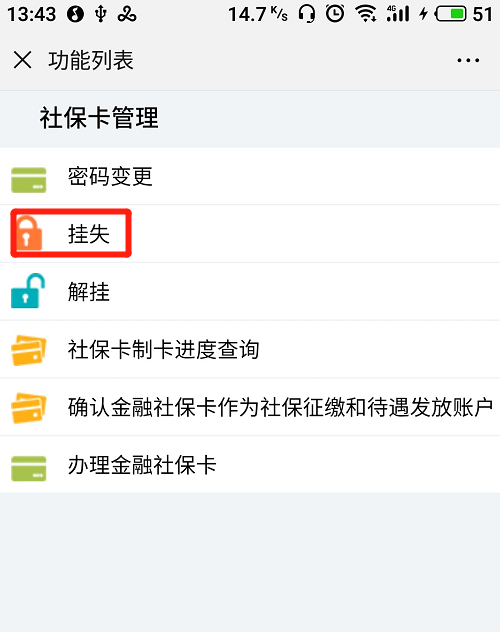
Task: Open the 解挂 option
Action: click(250, 291)
